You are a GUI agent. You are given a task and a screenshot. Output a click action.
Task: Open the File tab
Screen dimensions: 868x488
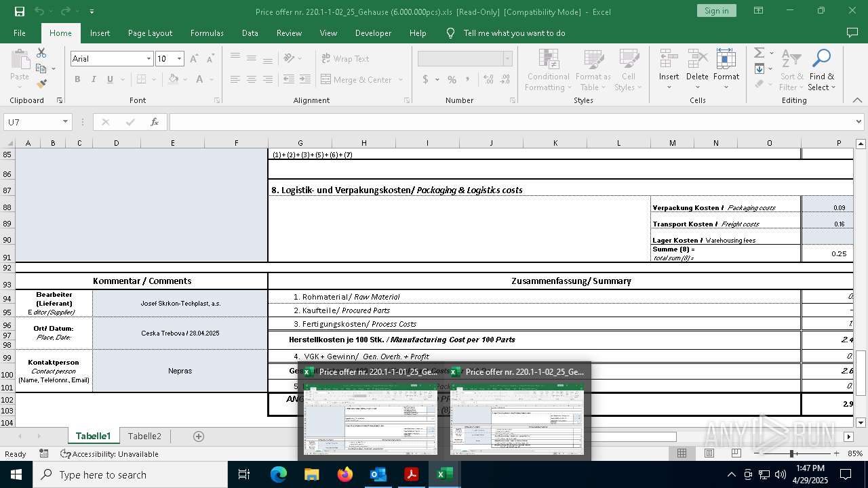[20, 33]
